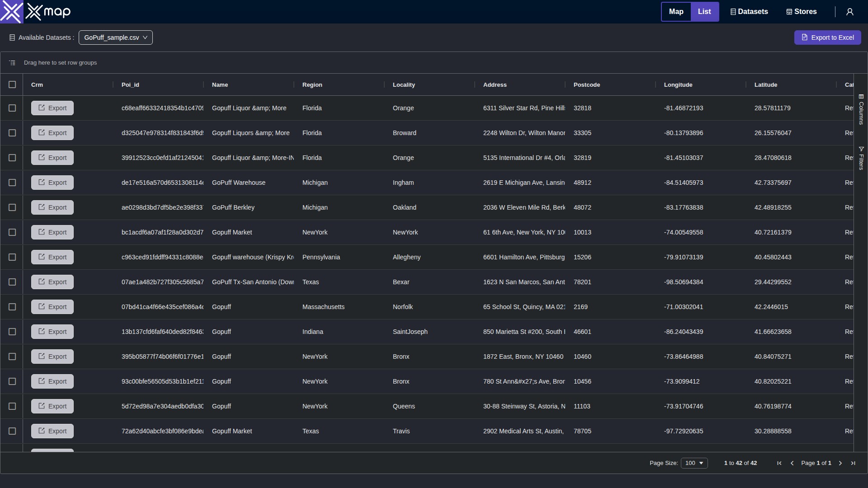This screenshot has width=868, height=488.
Task: Open the Datasets menu item
Action: (x=749, y=12)
